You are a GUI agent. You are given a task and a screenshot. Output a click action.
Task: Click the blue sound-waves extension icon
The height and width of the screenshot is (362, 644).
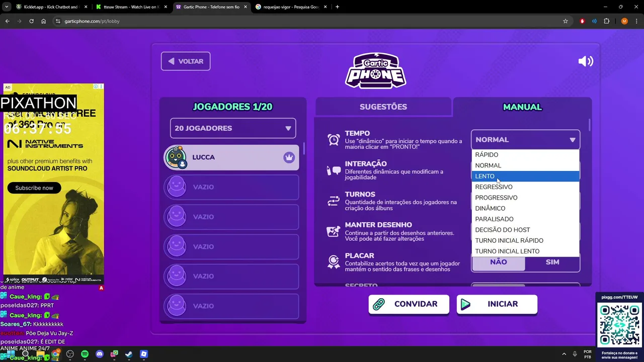click(594, 21)
